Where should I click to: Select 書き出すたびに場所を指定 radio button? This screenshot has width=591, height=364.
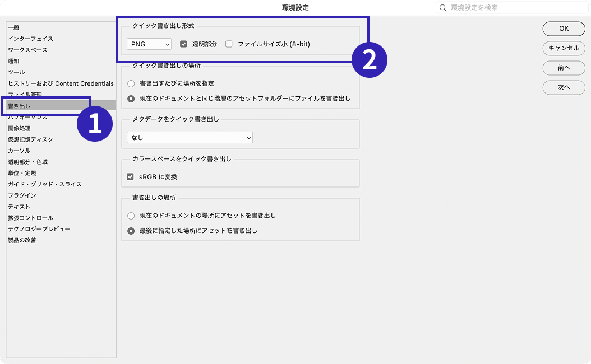coord(131,83)
